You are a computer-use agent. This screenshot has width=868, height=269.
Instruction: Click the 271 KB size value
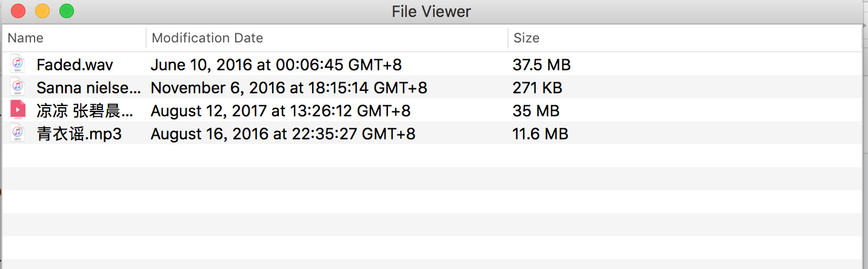coord(537,88)
